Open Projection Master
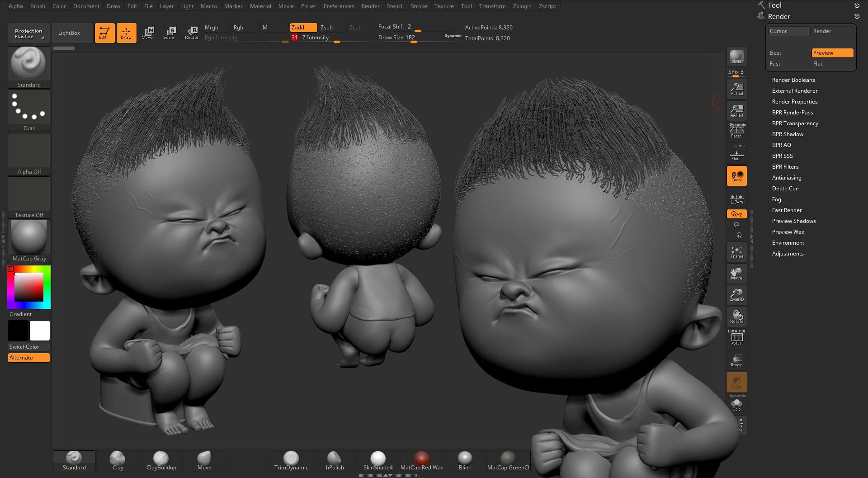 [28, 33]
